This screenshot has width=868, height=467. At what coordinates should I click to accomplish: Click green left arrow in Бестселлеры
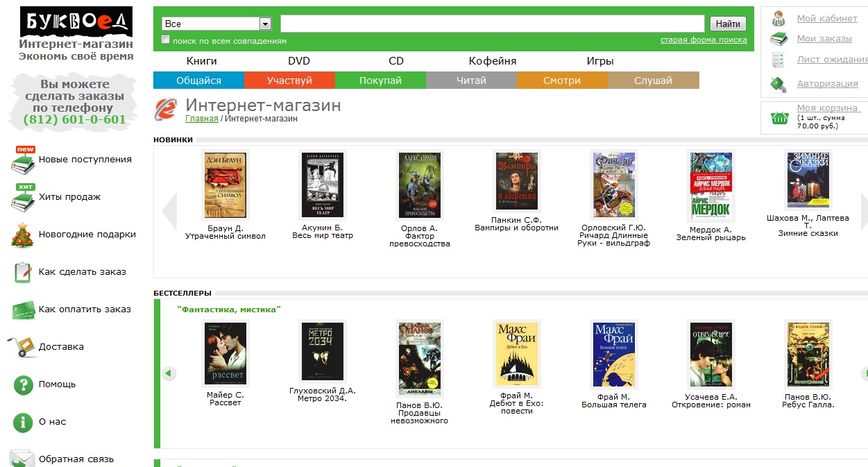coord(169,373)
